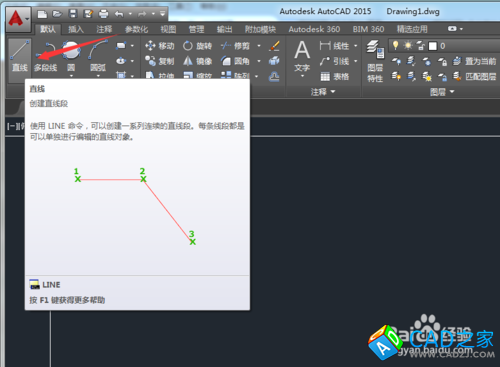The height and width of the screenshot is (367, 500).
Task: Choose the 复制 Copy tool
Action: point(160,61)
